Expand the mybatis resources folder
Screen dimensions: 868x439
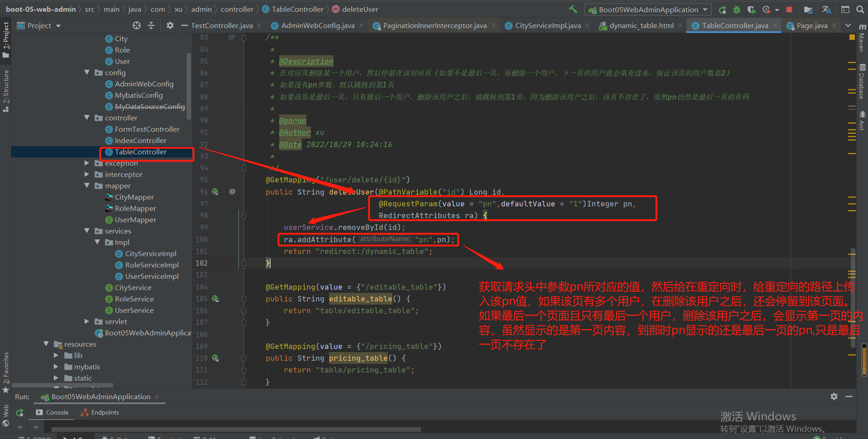pyautogui.click(x=56, y=367)
